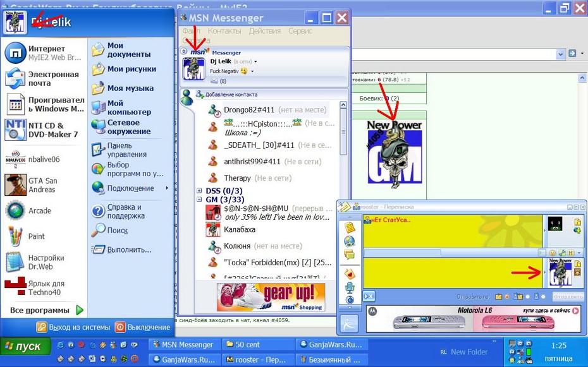Click the webcam icon in rooster chat sidebar
Image resolution: width=588 pixels, height=367 pixels.
(350, 299)
